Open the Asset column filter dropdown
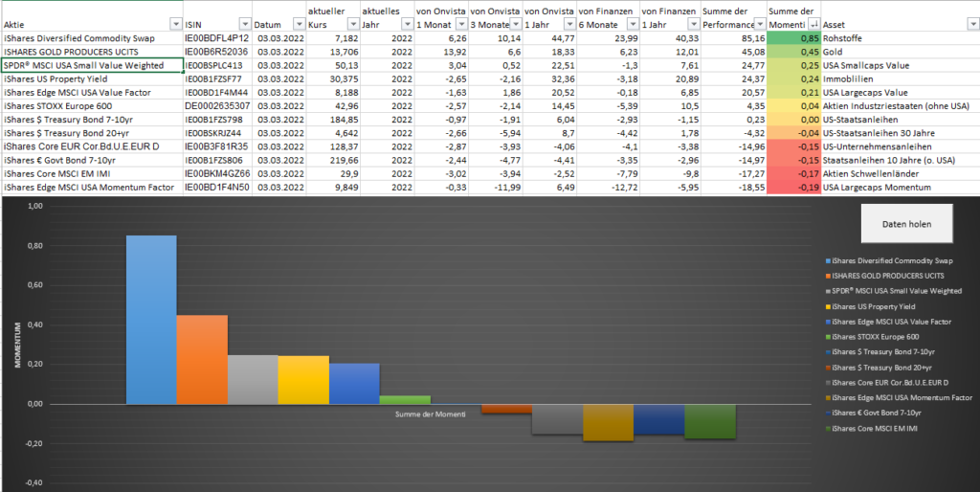The image size is (980, 492). pyautogui.click(x=972, y=25)
